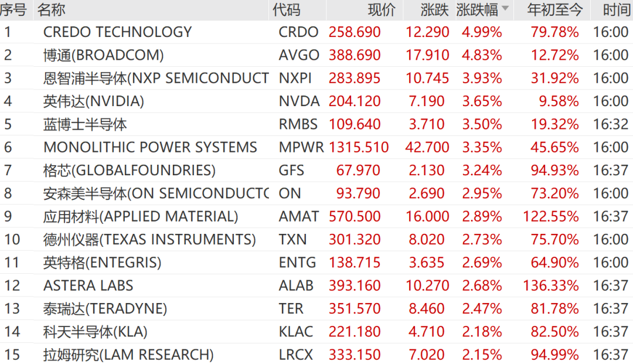The width and height of the screenshot is (633, 364).
Task: Click the KLAC ticker code
Action: pyautogui.click(x=296, y=331)
